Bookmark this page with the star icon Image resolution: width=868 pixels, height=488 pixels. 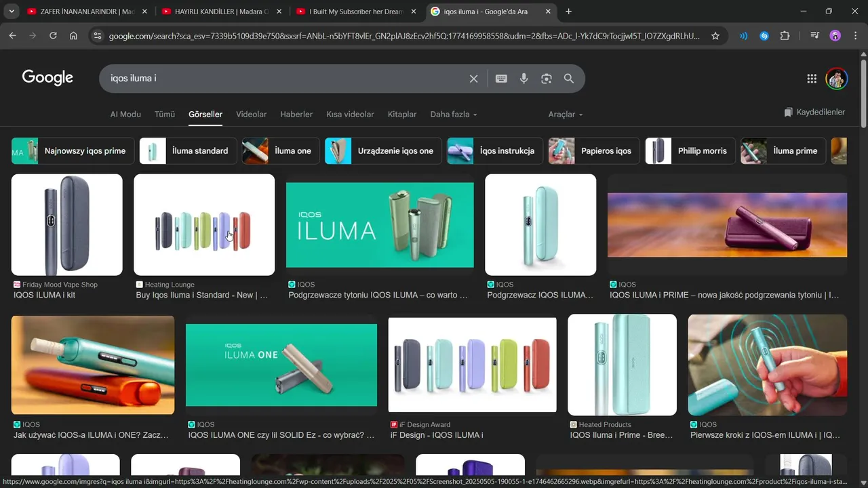pos(715,36)
